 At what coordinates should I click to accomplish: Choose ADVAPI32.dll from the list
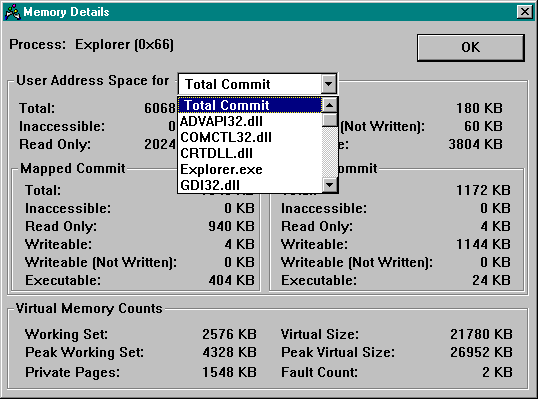[x=250, y=121]
